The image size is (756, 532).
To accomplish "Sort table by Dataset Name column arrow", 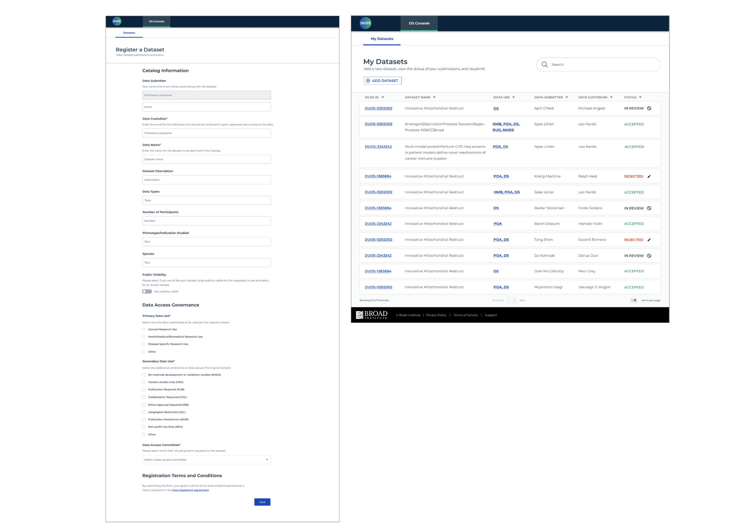I will coord(434,97).
